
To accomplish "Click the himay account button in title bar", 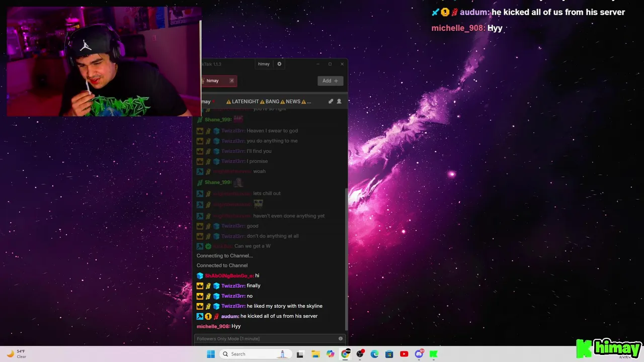I will (264, 64).
